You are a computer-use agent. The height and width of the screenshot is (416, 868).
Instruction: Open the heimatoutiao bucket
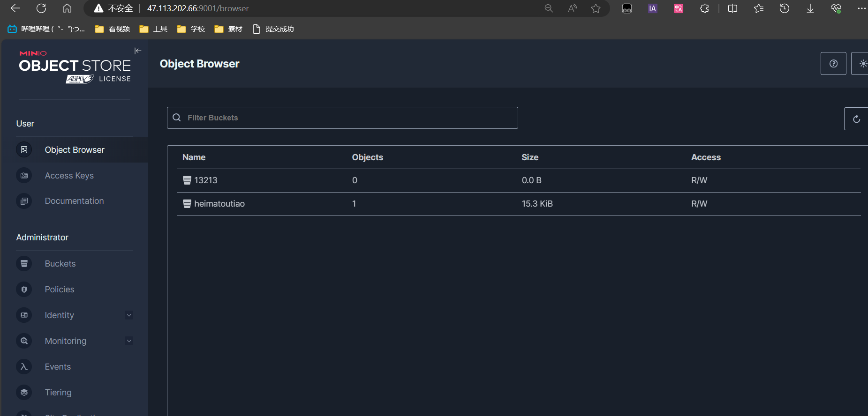(x=219, y=204)
